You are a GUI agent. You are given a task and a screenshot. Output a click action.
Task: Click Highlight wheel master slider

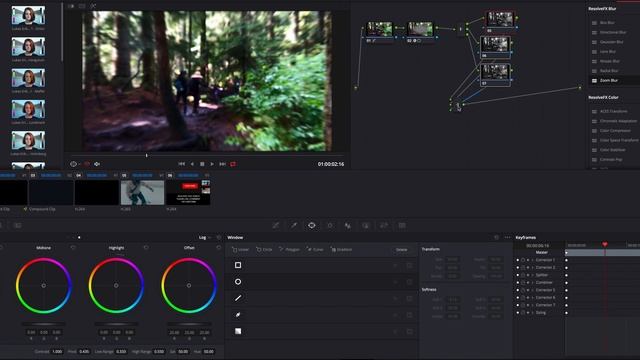point(116,324)
